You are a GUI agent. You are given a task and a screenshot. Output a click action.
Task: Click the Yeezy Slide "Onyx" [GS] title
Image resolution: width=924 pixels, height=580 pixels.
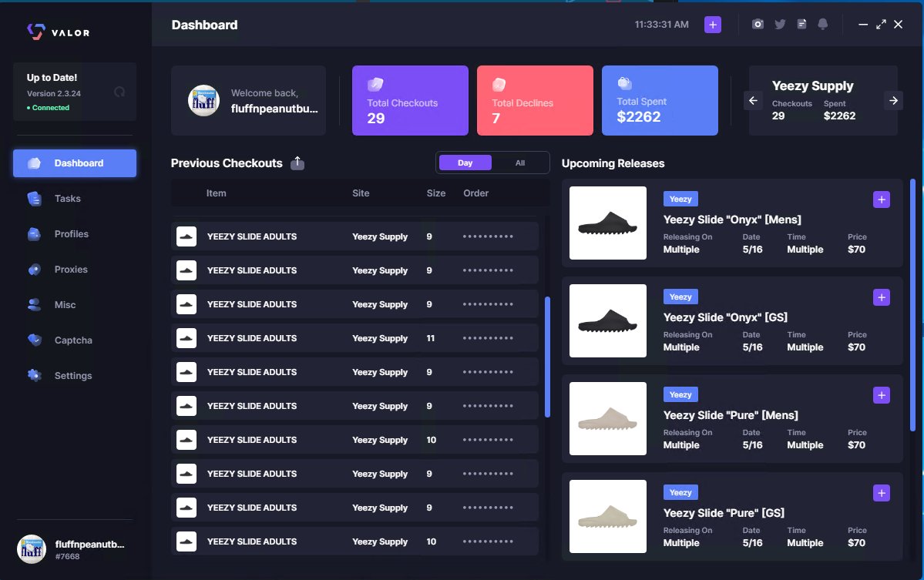coord(725,317)
